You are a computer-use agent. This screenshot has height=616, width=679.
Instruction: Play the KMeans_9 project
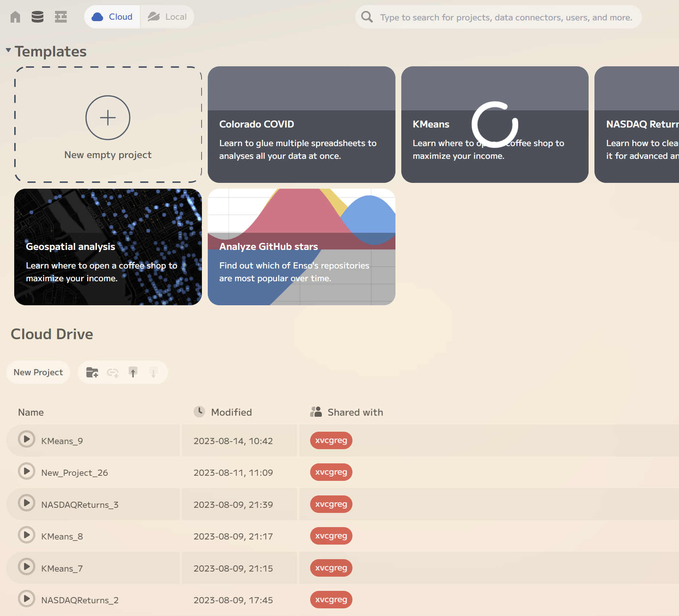[x=26, y=439]
